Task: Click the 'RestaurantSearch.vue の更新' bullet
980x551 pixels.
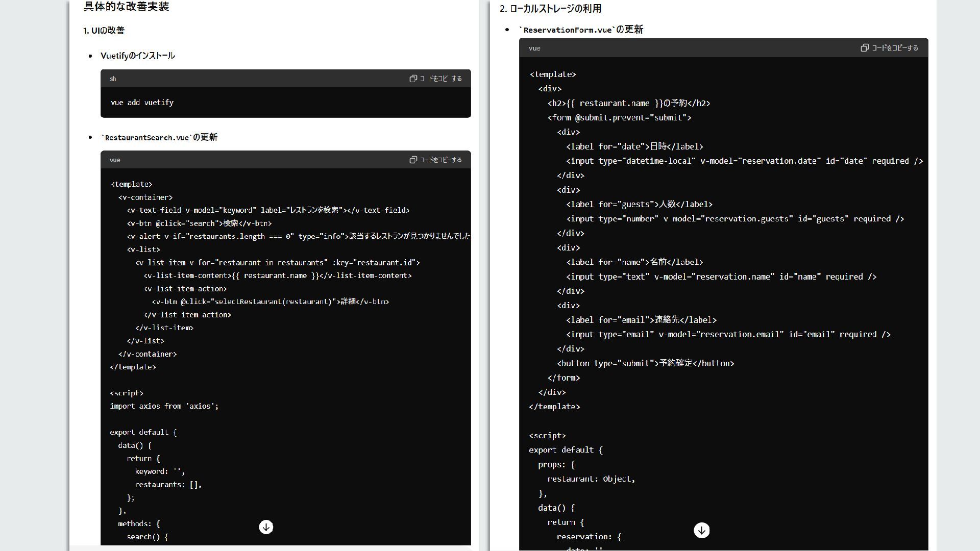Action: tap(159, 137)
